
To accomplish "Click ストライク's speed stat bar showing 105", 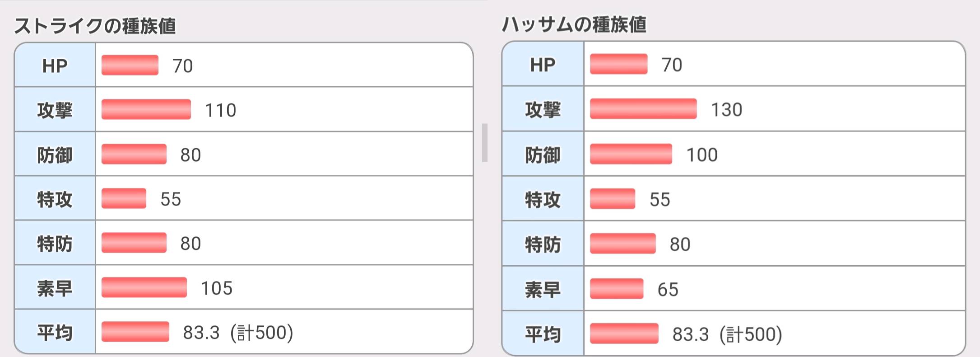I will click(144, 288).
